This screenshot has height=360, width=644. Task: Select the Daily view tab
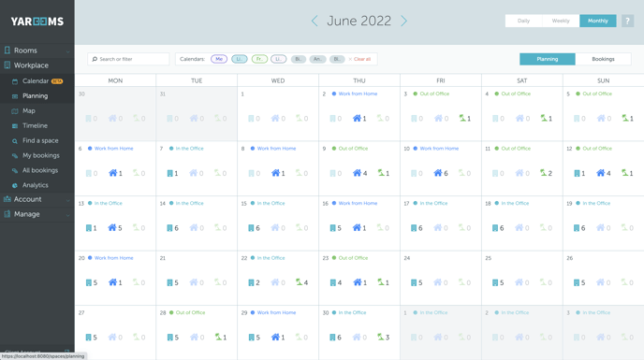point(523,21)
